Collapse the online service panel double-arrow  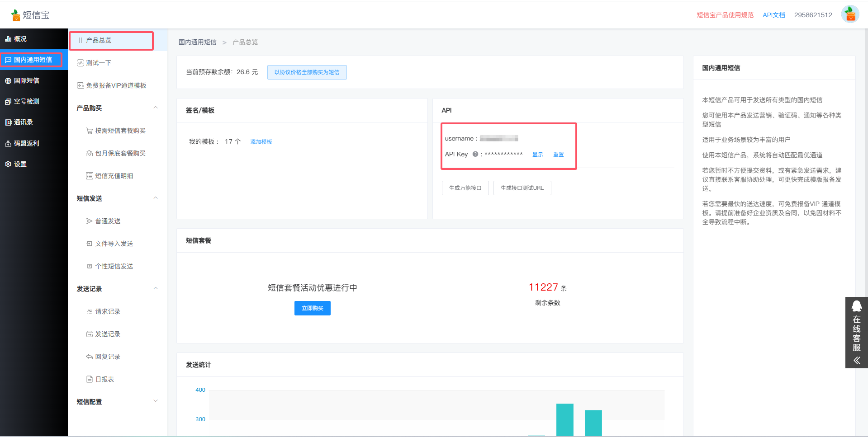coord(856,360)
